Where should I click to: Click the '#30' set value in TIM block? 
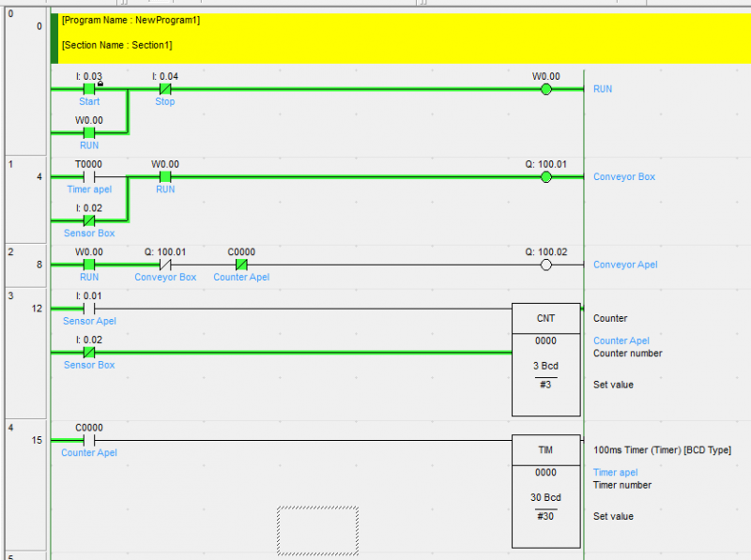click(546, 516)
